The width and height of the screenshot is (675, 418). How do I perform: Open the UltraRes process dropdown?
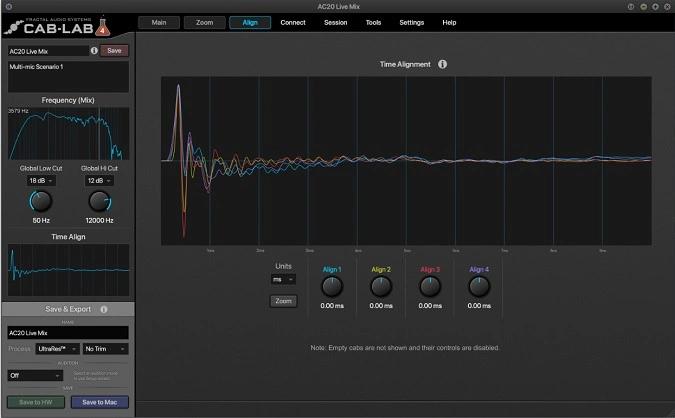point(57,349)
